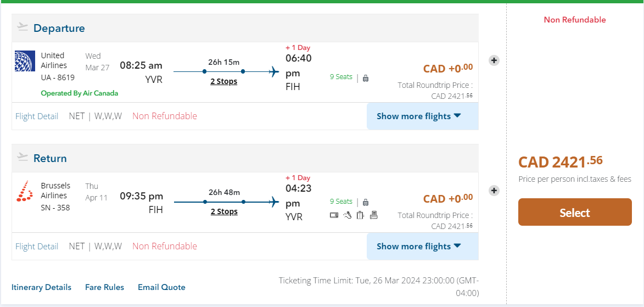Click the United Airlines logo

point(25,61)
